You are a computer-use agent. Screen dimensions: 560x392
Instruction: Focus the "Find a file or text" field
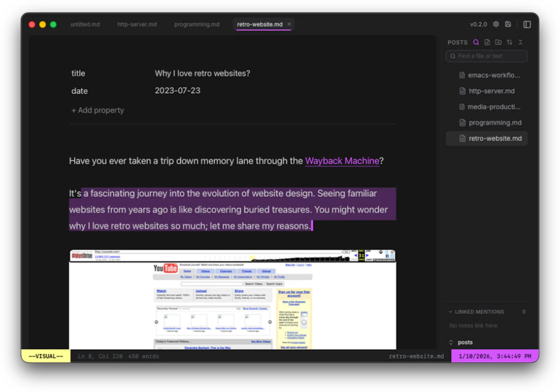487,56
